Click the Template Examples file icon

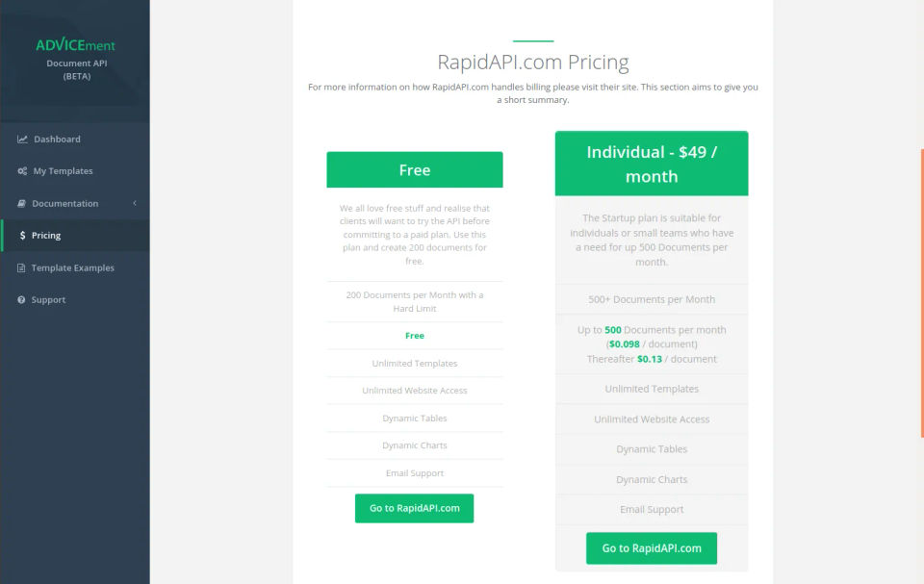coord(22,268)
